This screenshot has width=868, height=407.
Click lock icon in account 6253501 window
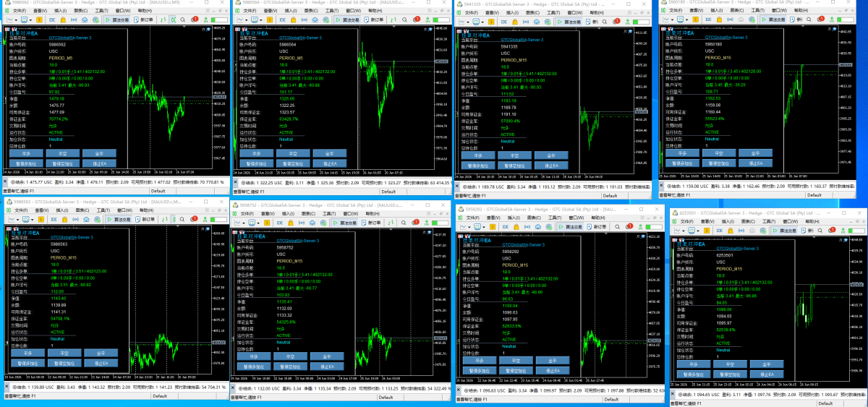tap(730, 231)
